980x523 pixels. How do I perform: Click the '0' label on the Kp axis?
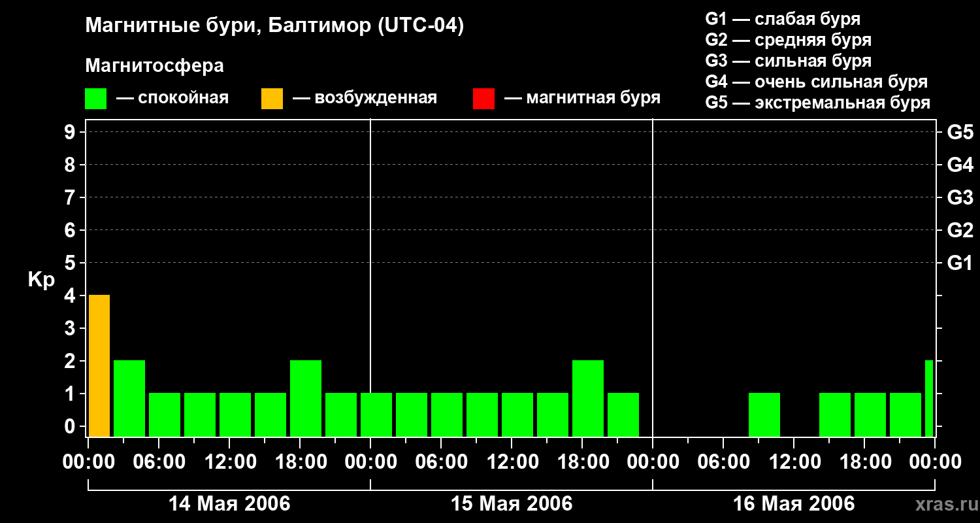[71, 426]
